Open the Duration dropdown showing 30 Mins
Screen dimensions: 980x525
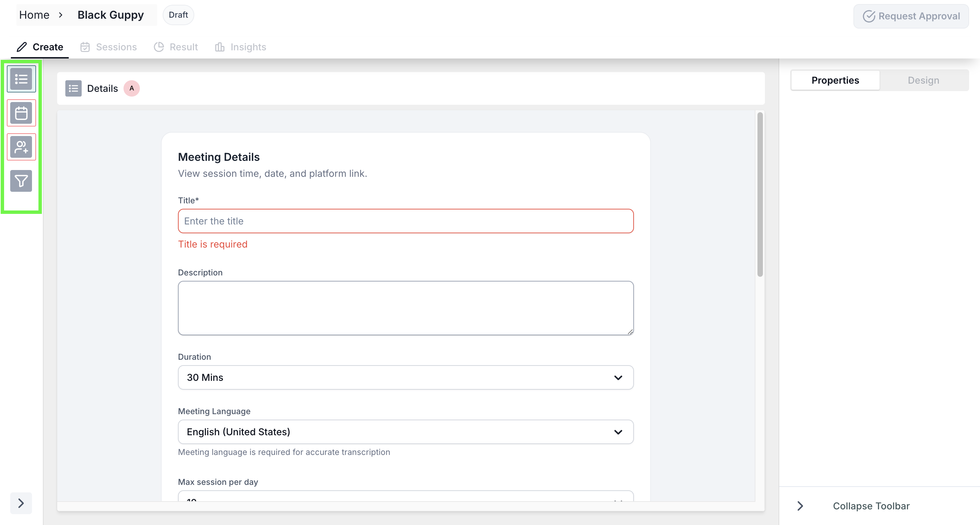click(406, 377)
